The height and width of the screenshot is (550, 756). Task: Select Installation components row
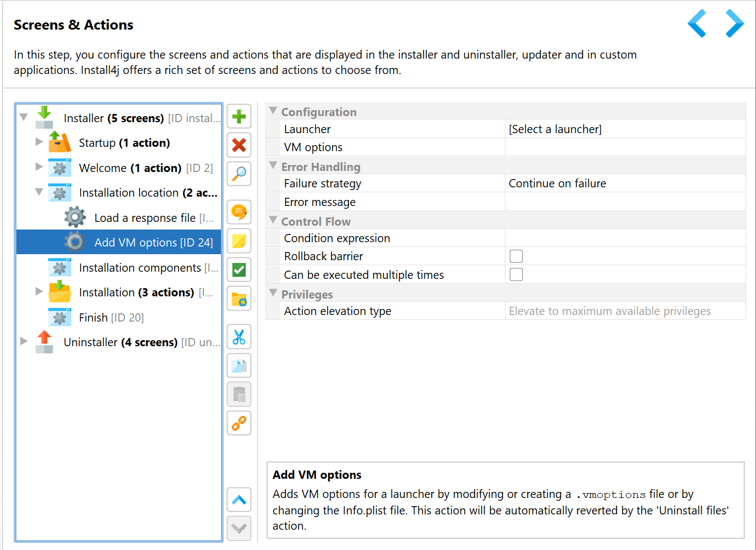(x=118, y=267)
